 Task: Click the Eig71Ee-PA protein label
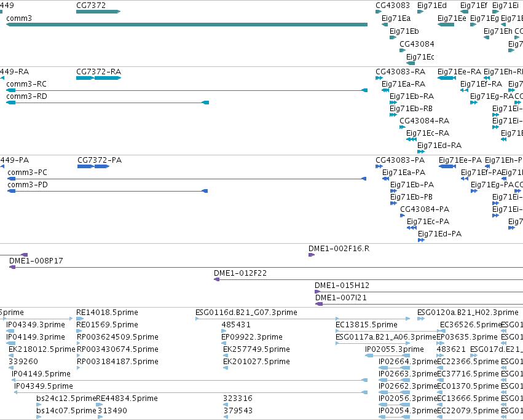click(x=460, y=160)
